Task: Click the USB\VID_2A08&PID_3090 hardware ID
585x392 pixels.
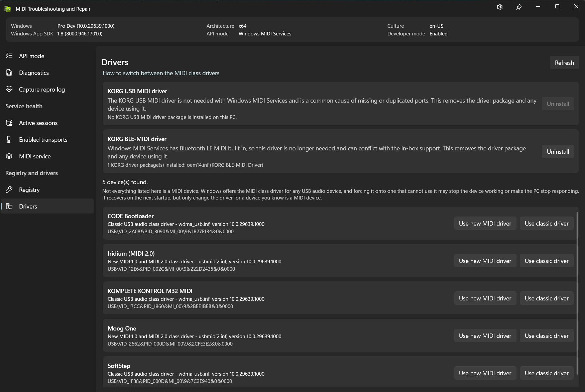Action: 170,232
